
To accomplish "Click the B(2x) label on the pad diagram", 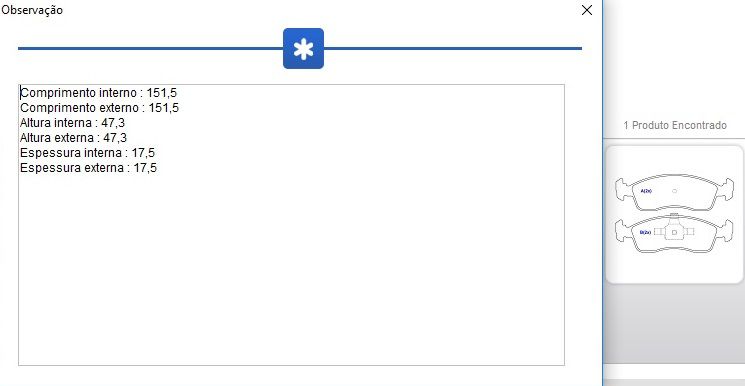I will pyautogui.click(x=645, y=232).
